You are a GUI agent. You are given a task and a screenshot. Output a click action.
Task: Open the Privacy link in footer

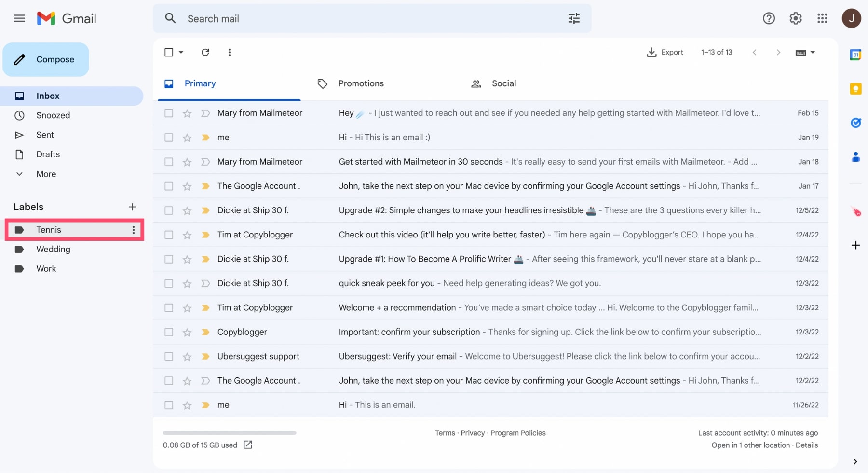click(473, 433)
